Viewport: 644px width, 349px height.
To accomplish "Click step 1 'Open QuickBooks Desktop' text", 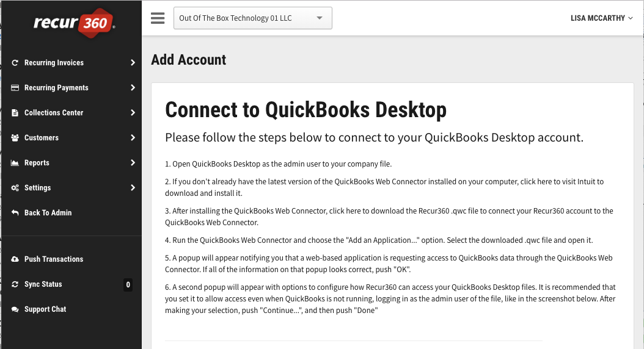I will (278, 164).
